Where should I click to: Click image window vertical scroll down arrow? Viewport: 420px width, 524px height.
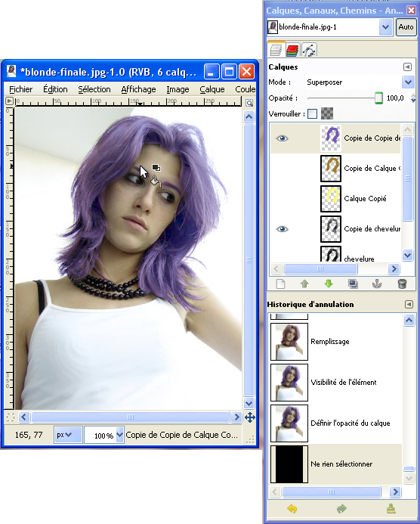point(249,403)
